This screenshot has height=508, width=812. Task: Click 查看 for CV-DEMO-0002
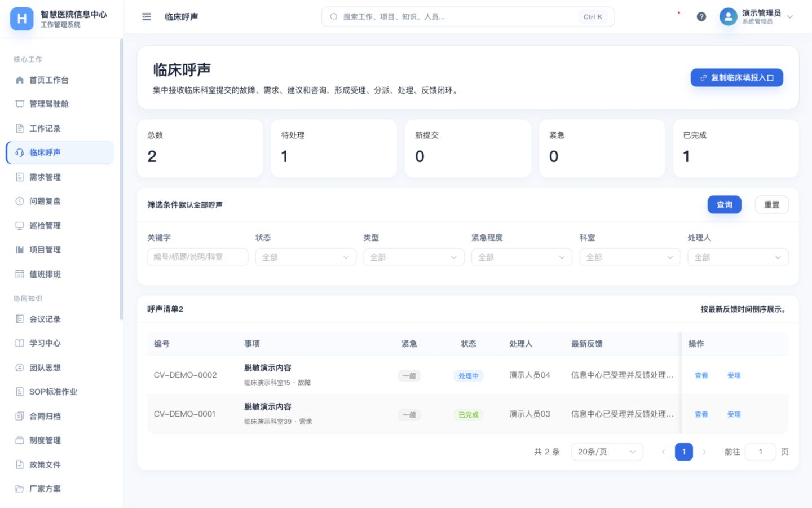coord(701,375)
